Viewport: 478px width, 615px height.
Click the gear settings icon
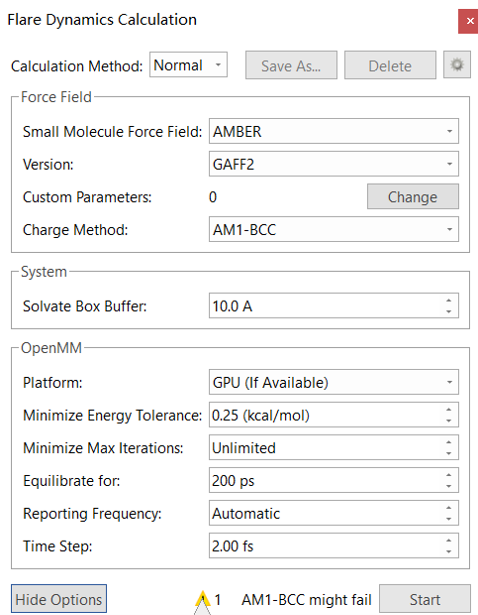pyautogui.click(x=457, y=65)
